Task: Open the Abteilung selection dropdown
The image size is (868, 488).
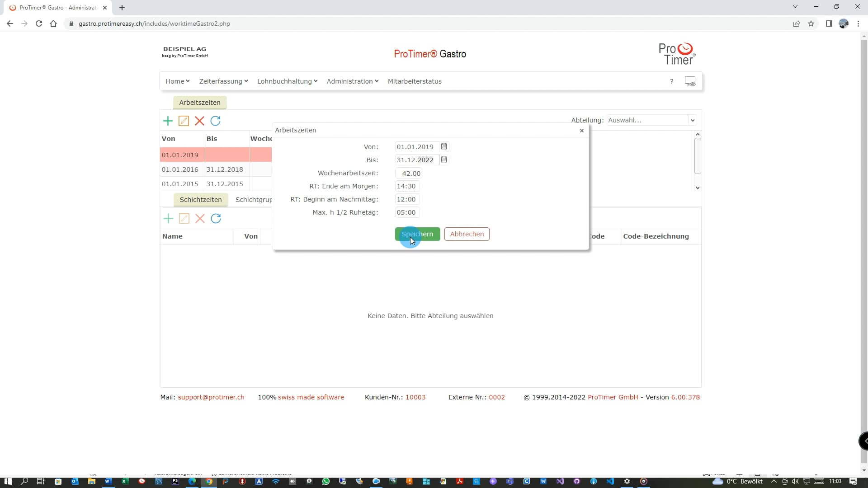Action: (x=651, y=120)
